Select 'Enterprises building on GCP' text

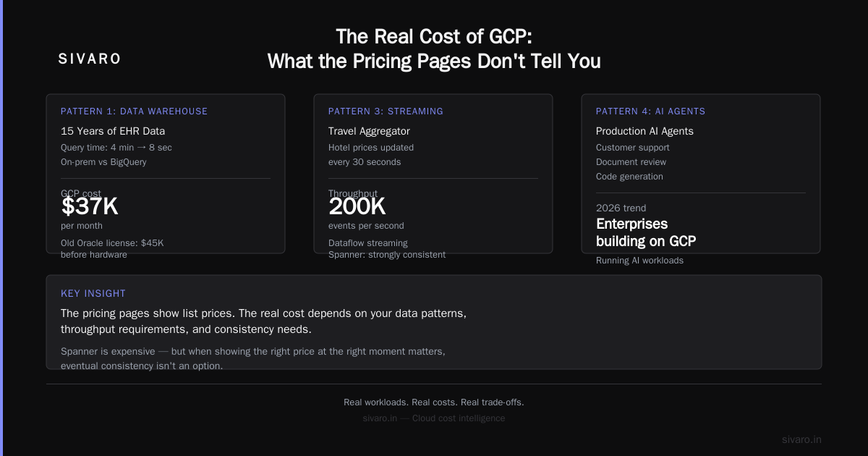tap(646, 232)
